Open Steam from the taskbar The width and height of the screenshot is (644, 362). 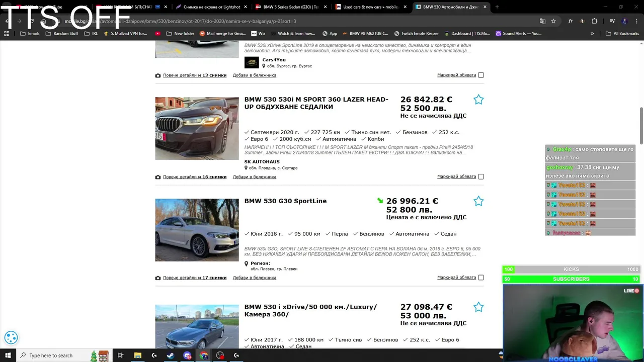click(171, 355)
